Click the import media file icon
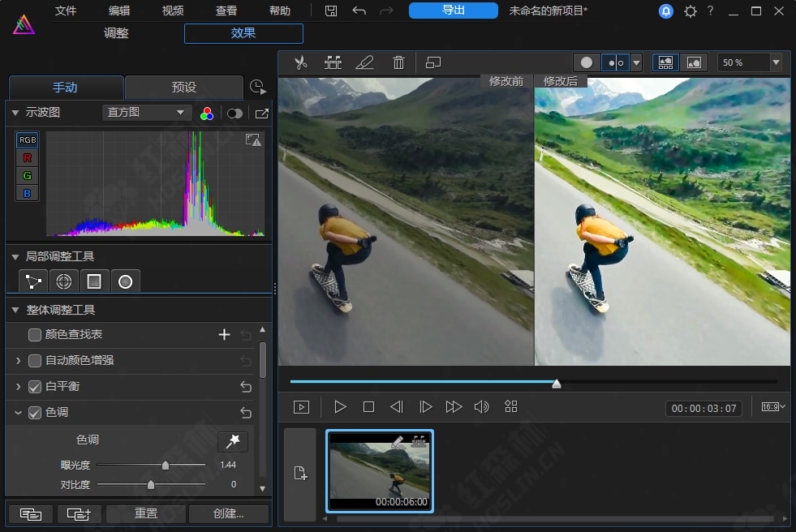The width and height of the screenshot is (796, 532). coord(300,474)
